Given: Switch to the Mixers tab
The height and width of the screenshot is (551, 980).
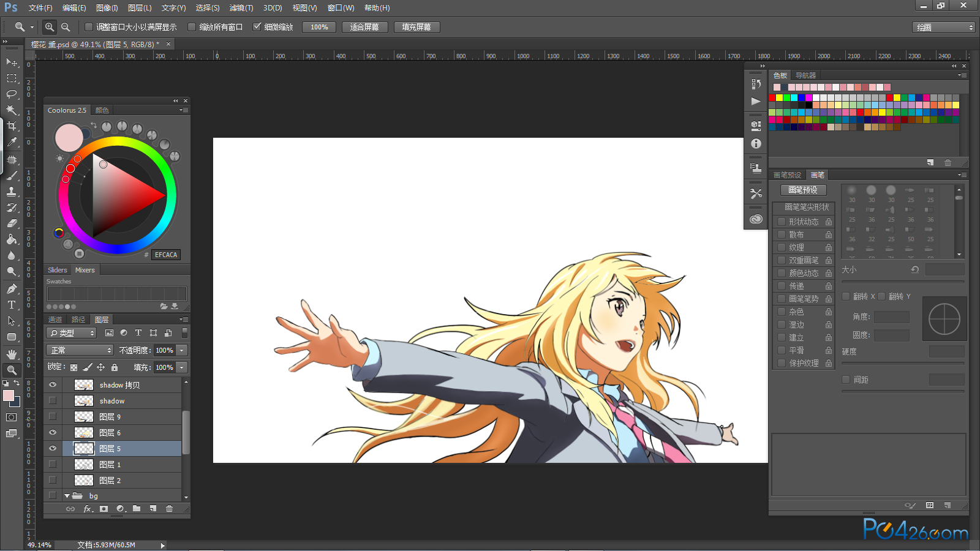Looking at the screenshot, I should point(85,270).
